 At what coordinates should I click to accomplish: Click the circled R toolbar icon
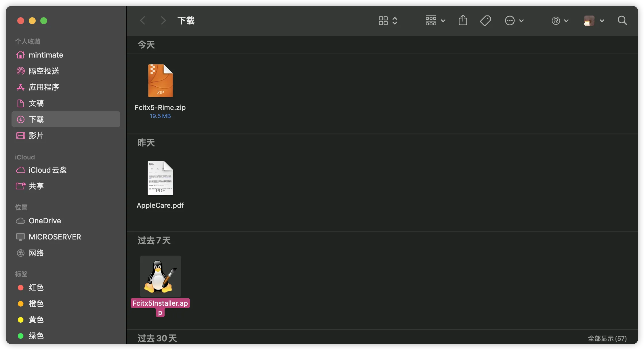click(556, 21)
